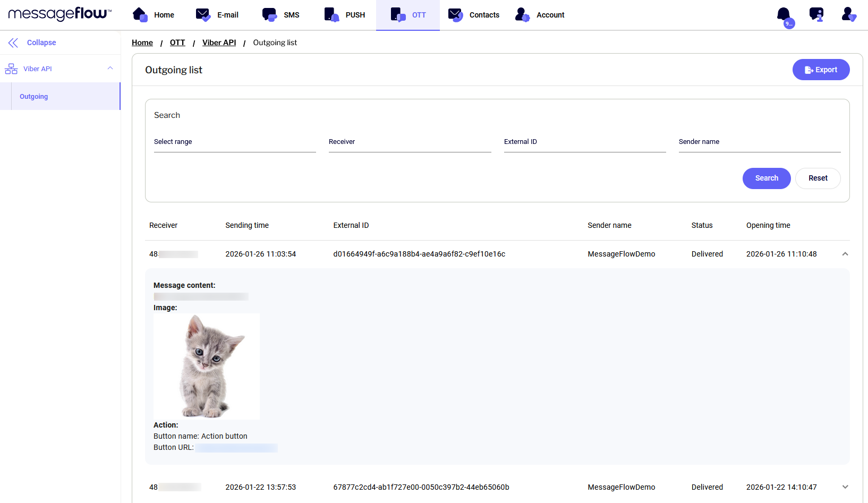
Task: Switch to the SMS menu
Action: click(281, 15)
